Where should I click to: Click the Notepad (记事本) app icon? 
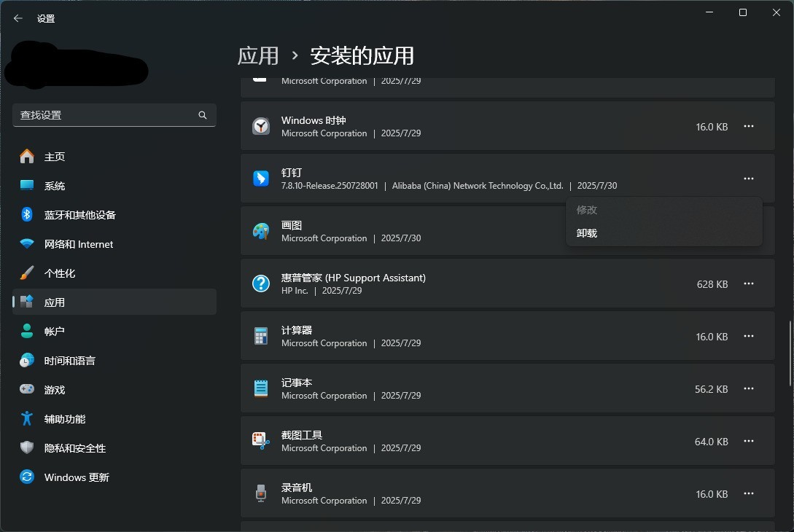[x=260, y=388]
